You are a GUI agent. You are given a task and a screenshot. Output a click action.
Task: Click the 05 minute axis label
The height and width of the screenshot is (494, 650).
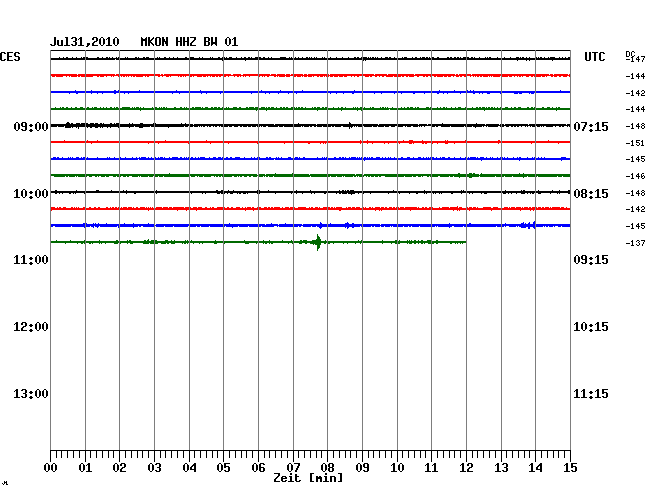tap(223, 468)
